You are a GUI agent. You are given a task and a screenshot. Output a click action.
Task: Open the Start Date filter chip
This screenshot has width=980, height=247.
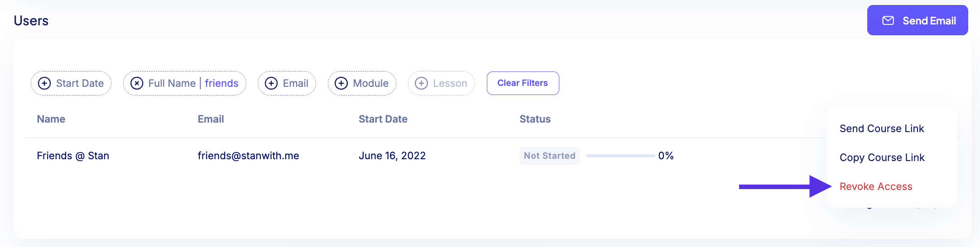(71, 83)
